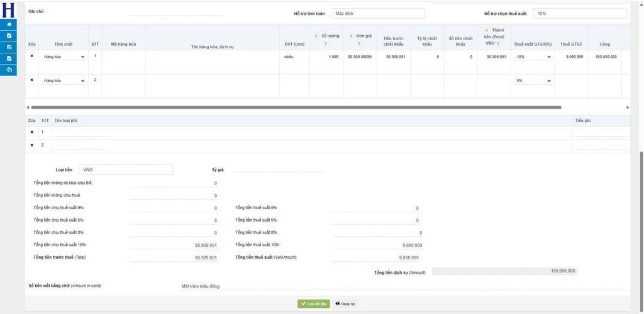Screen dimensions: 644x314
Task: Delete goods row 1 with X icon
Action: click(32, 57)
